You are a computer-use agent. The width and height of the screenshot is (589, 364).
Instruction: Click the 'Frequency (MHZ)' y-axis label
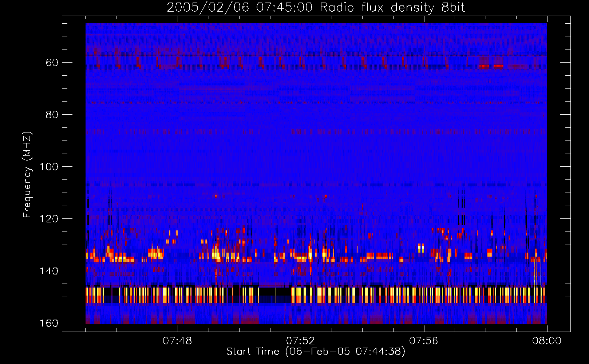coord(27,175)
